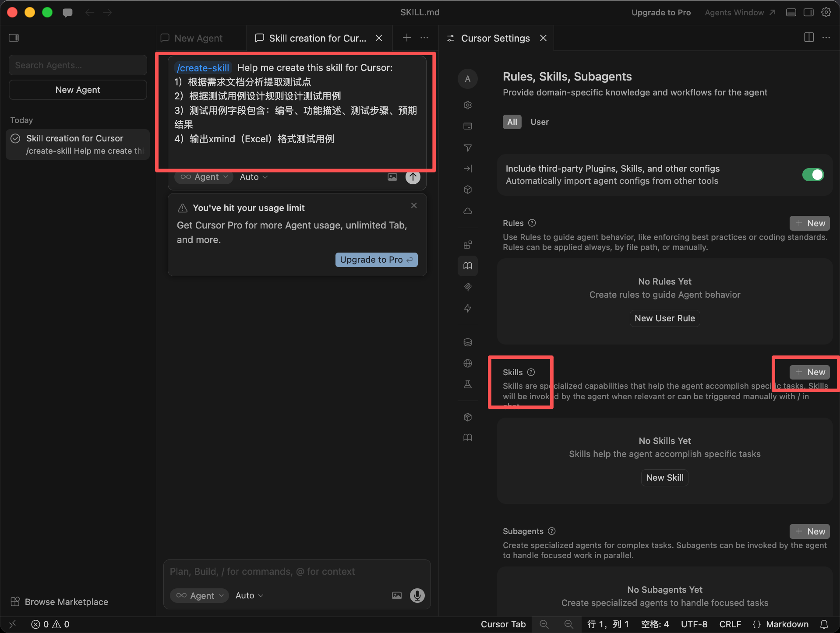Select the cloud icon in settings sidebar
This screenshot has width=840, height=633.
(x=468, y=211)
